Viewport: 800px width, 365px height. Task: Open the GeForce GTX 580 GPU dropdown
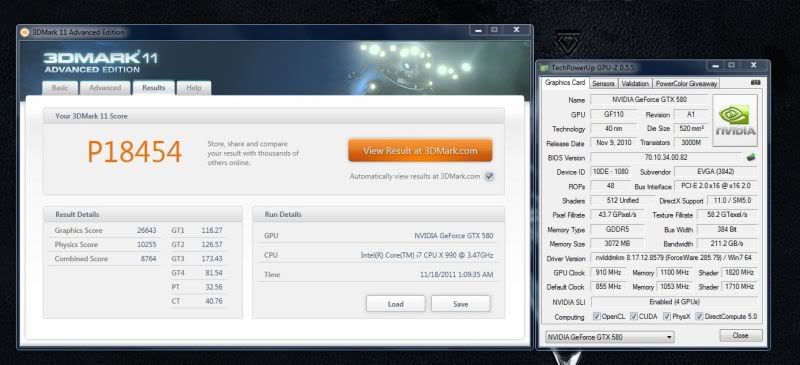click(609, 337)
